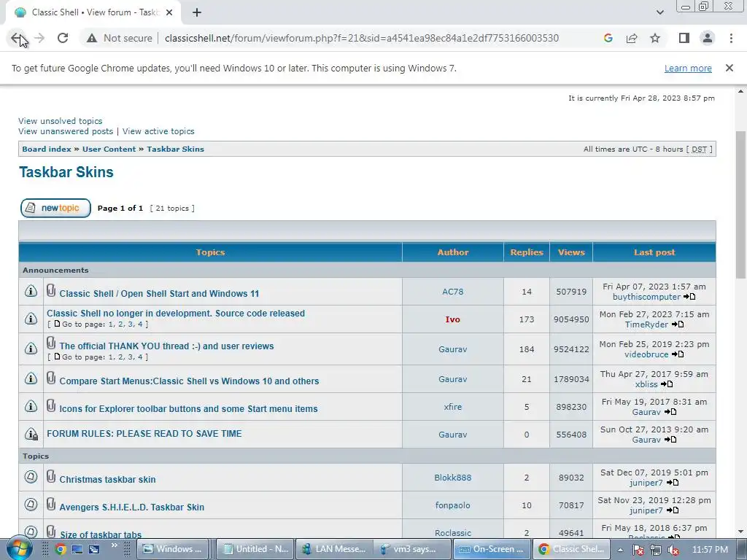
Task: Reload the page with the refresh icon
Action: click(63, 38)
